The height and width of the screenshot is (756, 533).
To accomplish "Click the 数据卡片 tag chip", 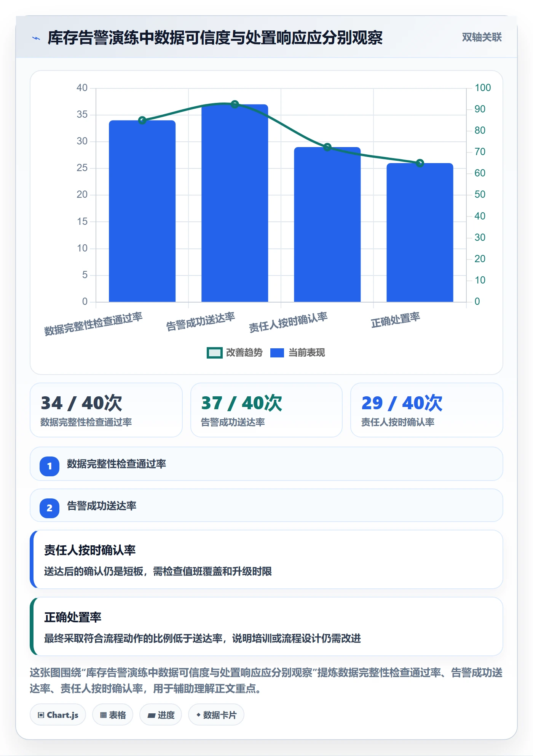I will pos(216,715).
